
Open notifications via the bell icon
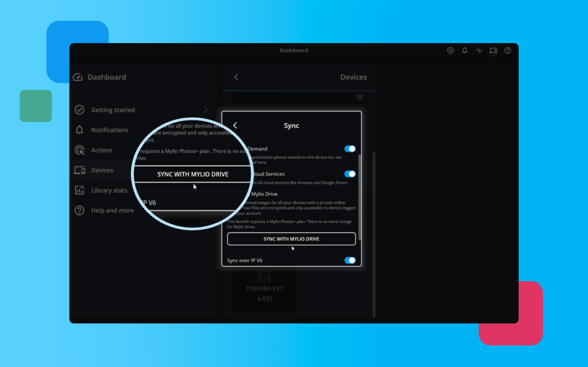(x=464, y=50)
